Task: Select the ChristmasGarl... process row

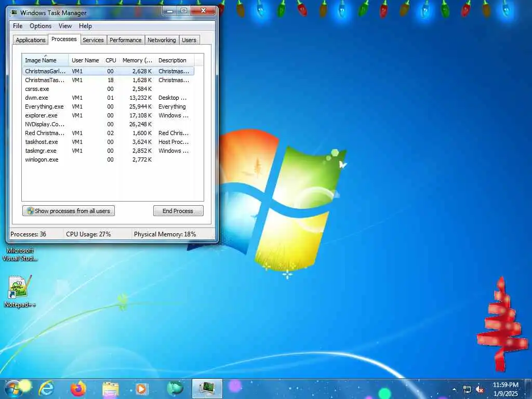Action: 108,71
